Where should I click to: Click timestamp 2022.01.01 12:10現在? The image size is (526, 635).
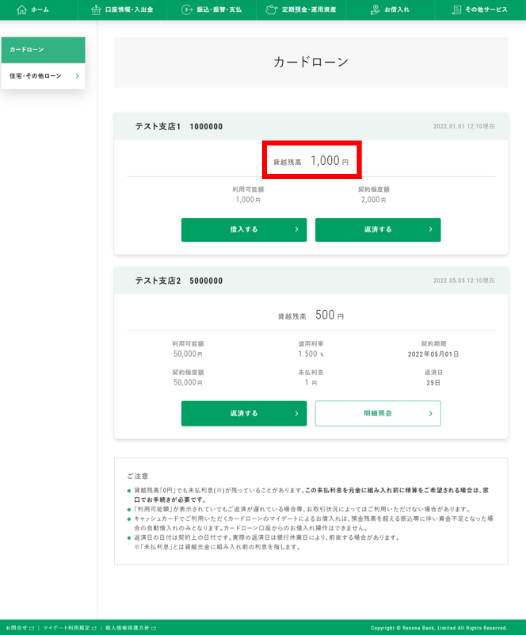coord(464,126)
